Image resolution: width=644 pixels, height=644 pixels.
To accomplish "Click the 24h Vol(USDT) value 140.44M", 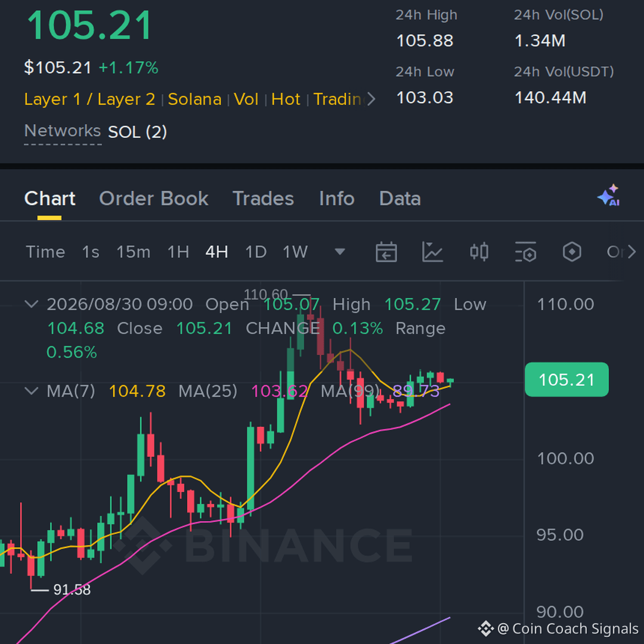I will pos(550,98).
